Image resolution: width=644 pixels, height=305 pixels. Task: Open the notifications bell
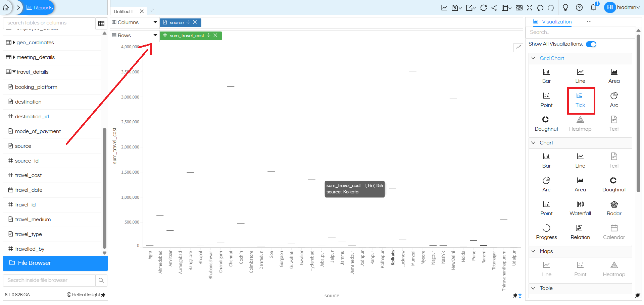pyautogui.click(x=593, y=7)
